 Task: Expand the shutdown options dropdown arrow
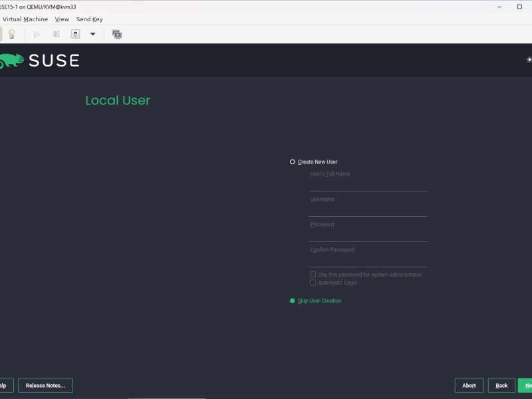[x=92, y=35]
